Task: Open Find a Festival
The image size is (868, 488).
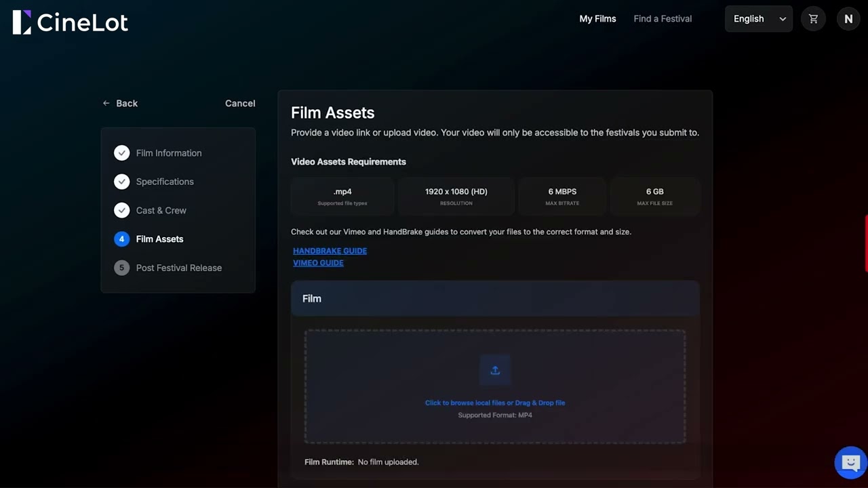Action: click(663, 19)
